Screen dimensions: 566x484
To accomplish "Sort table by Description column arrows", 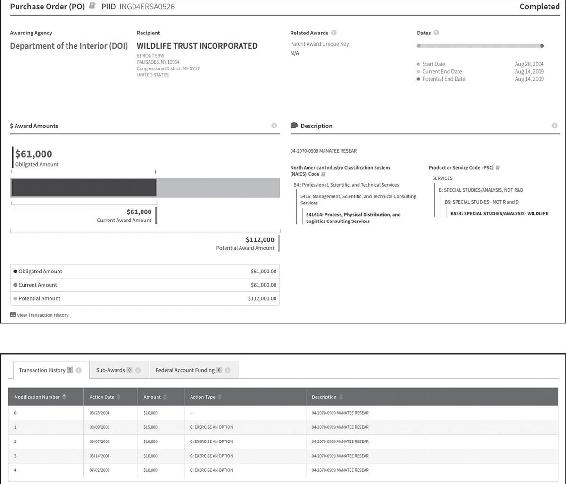I will (x=341, y=397).
